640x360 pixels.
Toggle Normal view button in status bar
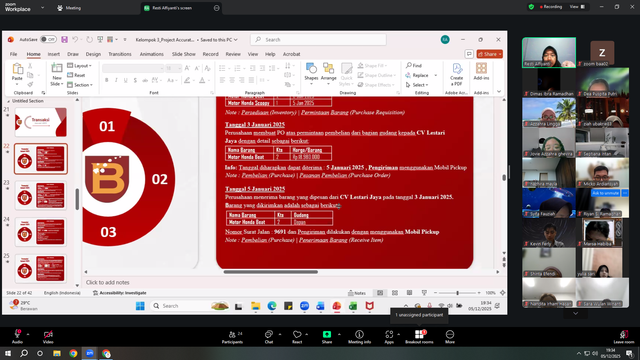(380, 293)
